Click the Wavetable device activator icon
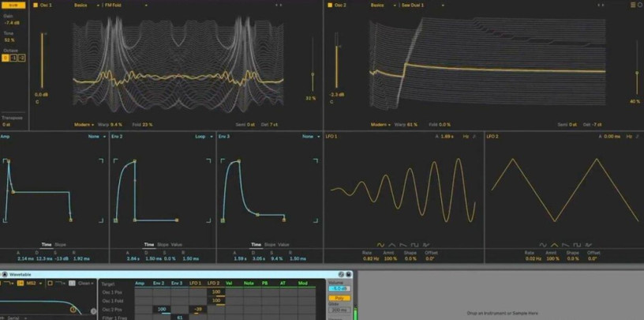The image size is (644, 320). tap(5, 274)
